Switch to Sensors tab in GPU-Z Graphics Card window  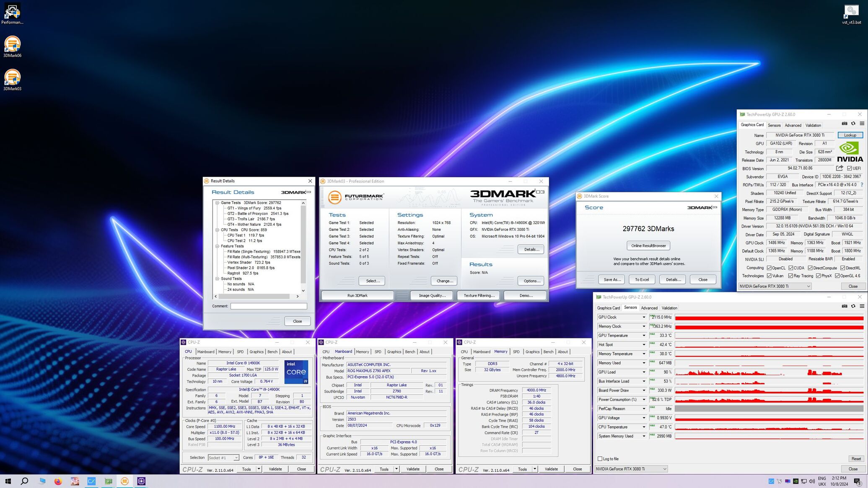[774, 125]
